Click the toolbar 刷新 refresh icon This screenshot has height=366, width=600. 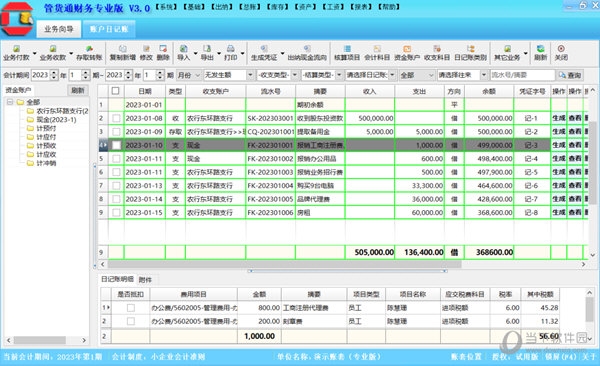coord(540,53)
